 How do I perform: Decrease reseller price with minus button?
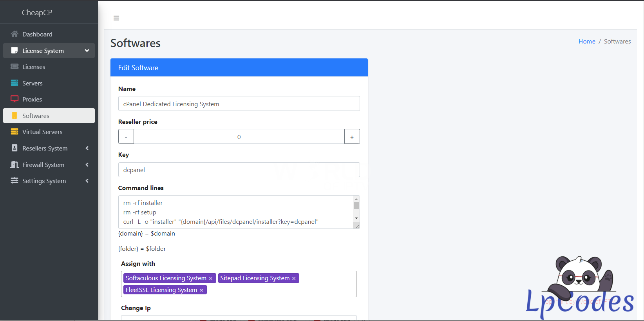click(x=126, y=137)
